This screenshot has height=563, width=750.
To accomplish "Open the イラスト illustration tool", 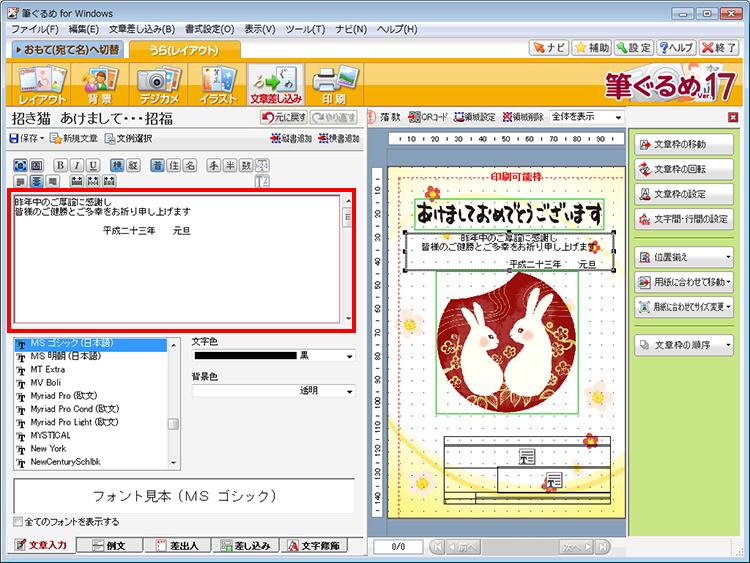I will [218, 85].
